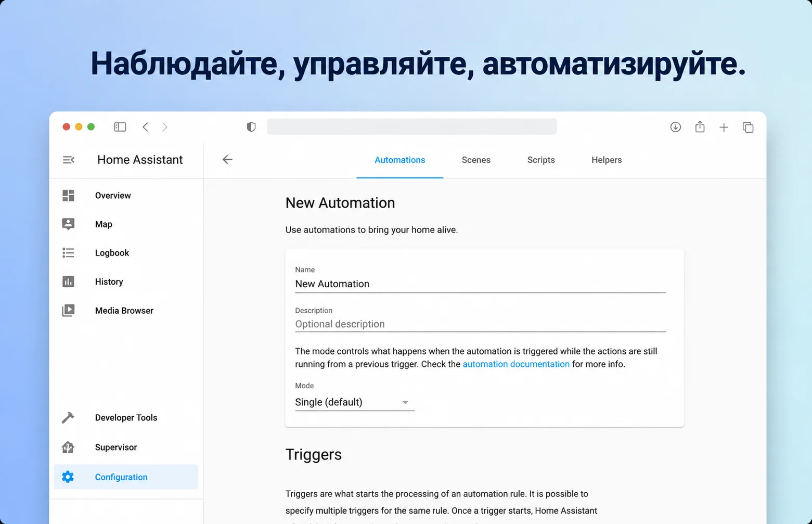Open the Mode dropdown Single (default)

point(355,402)
